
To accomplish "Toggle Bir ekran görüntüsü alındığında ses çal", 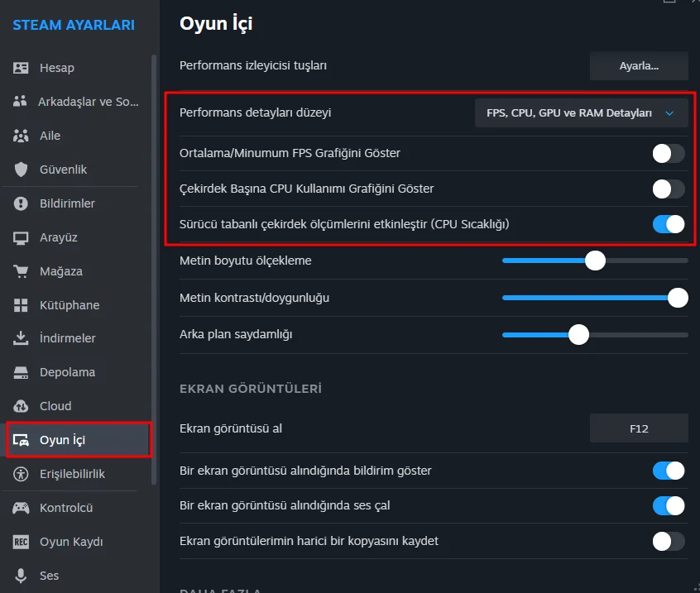I will 669,505.
